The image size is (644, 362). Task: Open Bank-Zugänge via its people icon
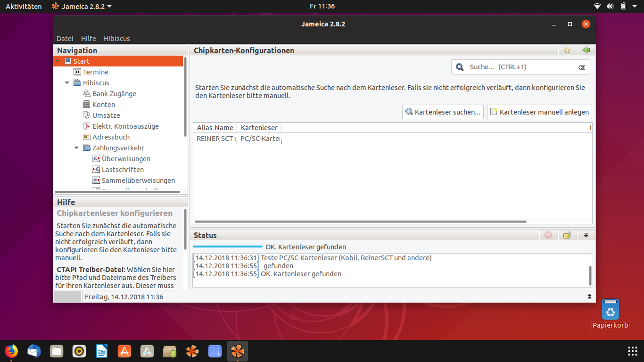(x=87, y=94)
